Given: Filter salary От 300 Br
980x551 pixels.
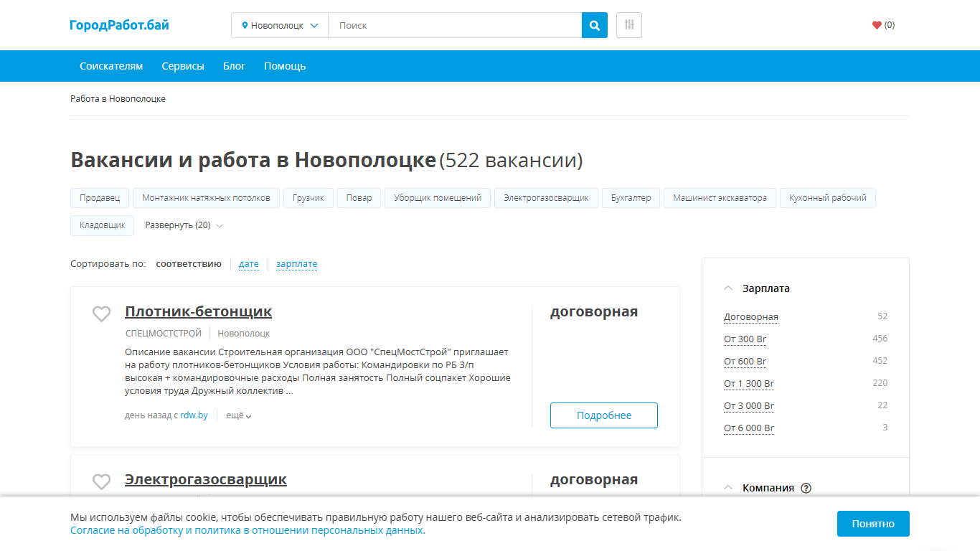Looking at the screenshot, I should point(745,339).
